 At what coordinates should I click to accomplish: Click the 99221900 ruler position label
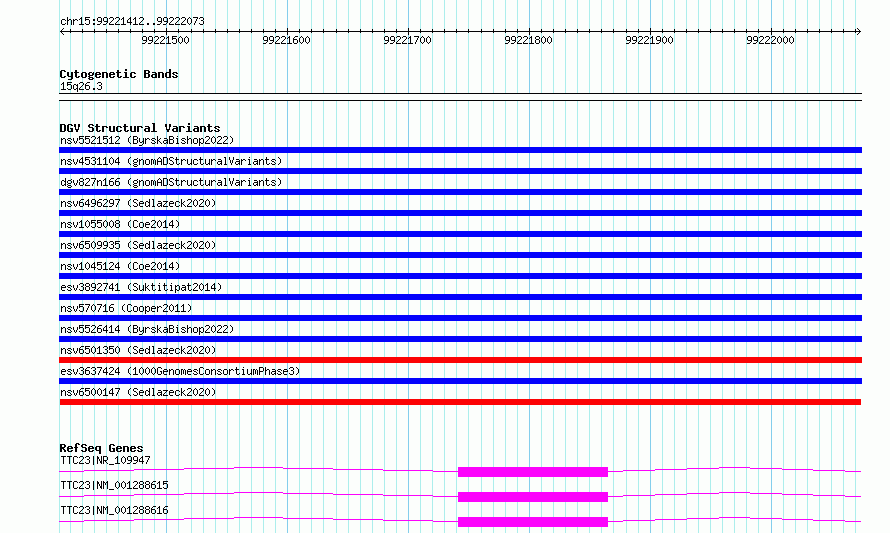click(x=649, y=40)
